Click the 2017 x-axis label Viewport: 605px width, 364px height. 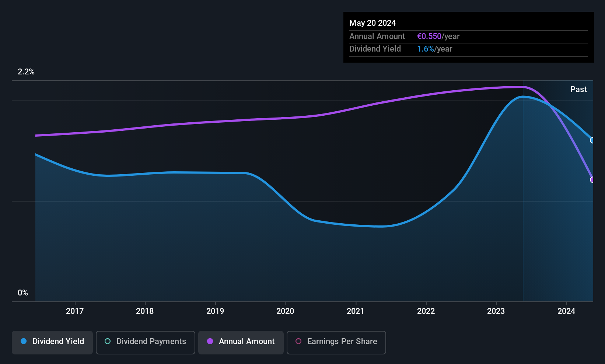click(75, 311)
